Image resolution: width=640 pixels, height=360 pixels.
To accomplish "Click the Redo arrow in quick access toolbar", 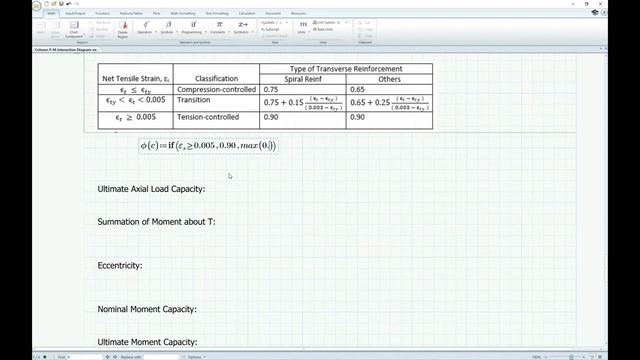I will click(76, 4).
